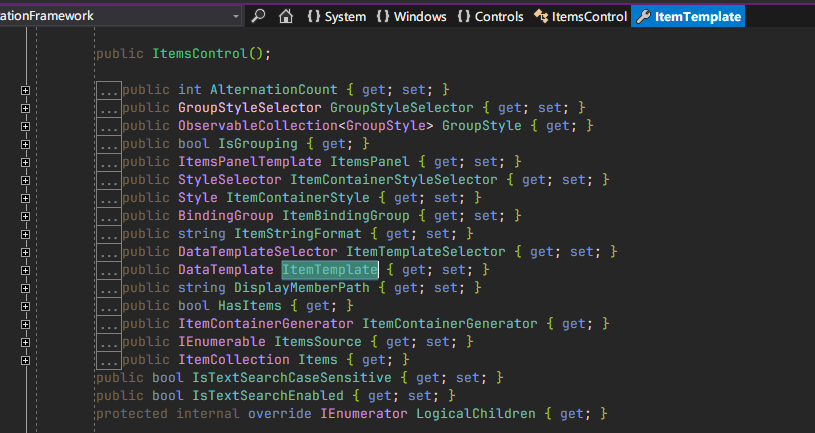Screen dimensions: 815x433
Task: Click the DataTemplateSelector type name
Action: tap(258, 252)
